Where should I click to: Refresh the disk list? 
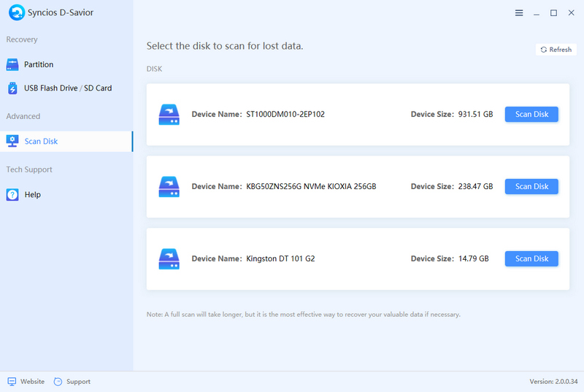556,50
